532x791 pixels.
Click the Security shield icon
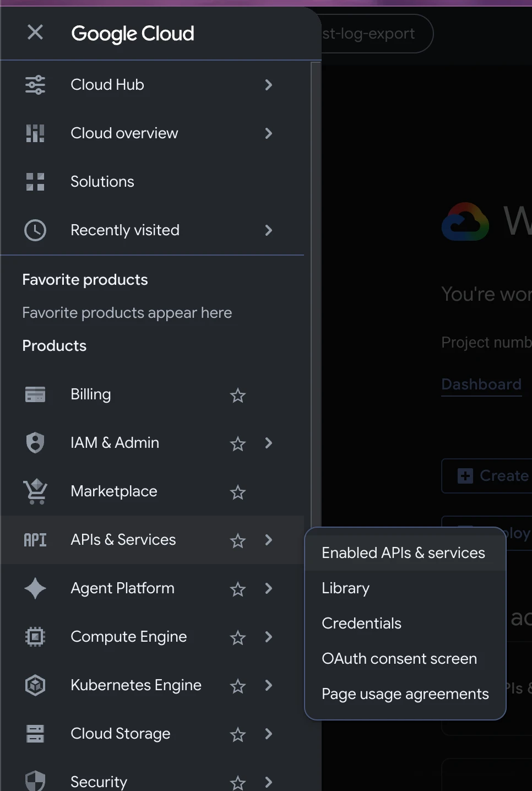pyautogui.click(x=35, y=781)
